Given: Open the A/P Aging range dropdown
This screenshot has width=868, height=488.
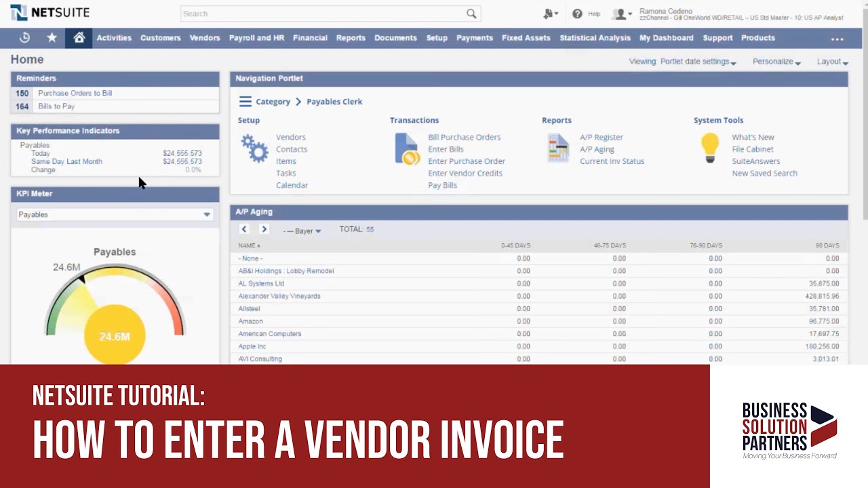Looking at the screenshot, I should (x=302, y=231).
